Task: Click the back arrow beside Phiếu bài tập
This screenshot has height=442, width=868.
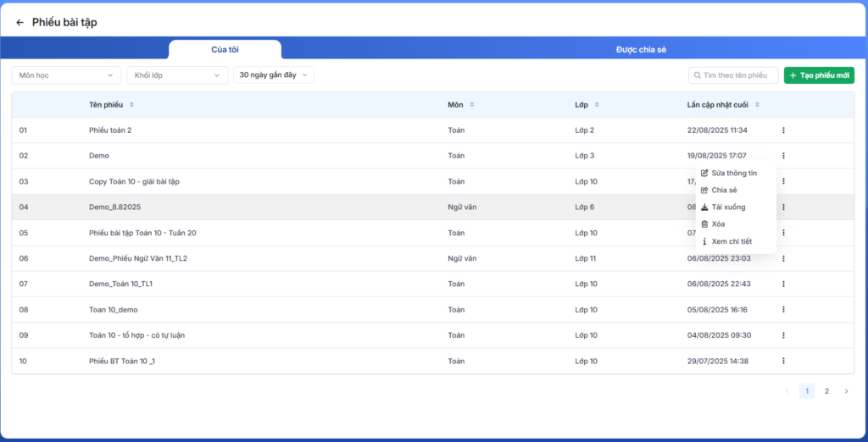Action: [20, 23]
